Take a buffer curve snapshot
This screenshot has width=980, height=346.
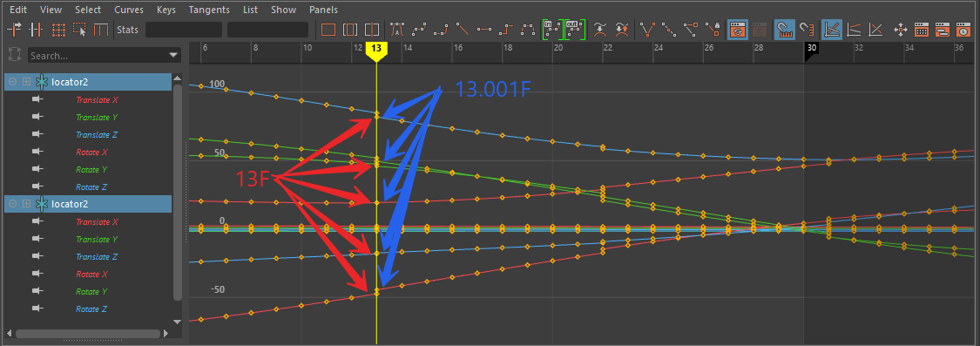coord(600,29)
